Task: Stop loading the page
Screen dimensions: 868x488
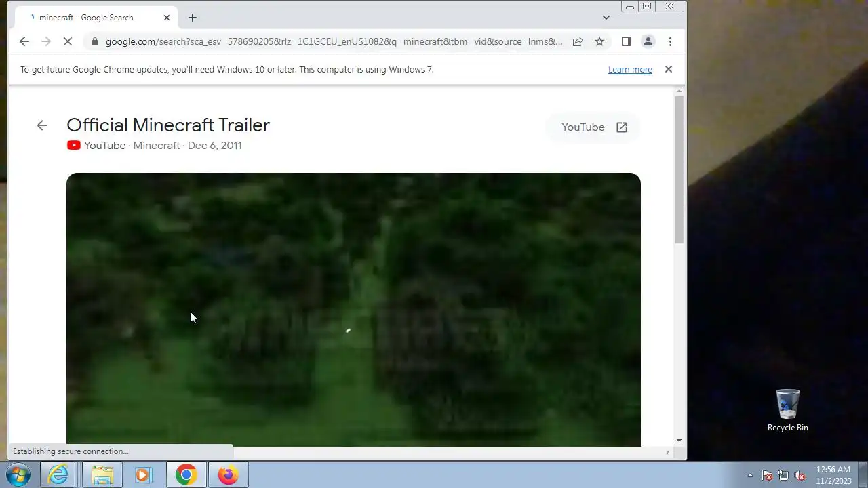Action: 67,41
